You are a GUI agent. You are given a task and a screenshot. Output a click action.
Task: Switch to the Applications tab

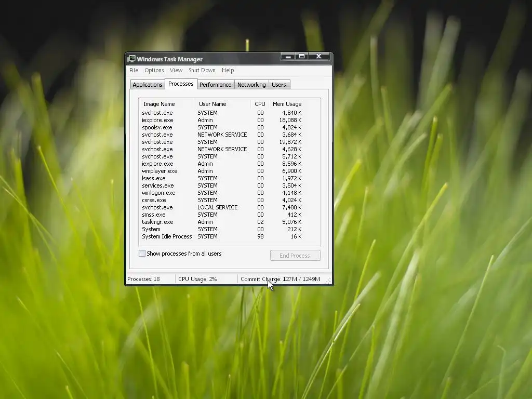[147, 85]
